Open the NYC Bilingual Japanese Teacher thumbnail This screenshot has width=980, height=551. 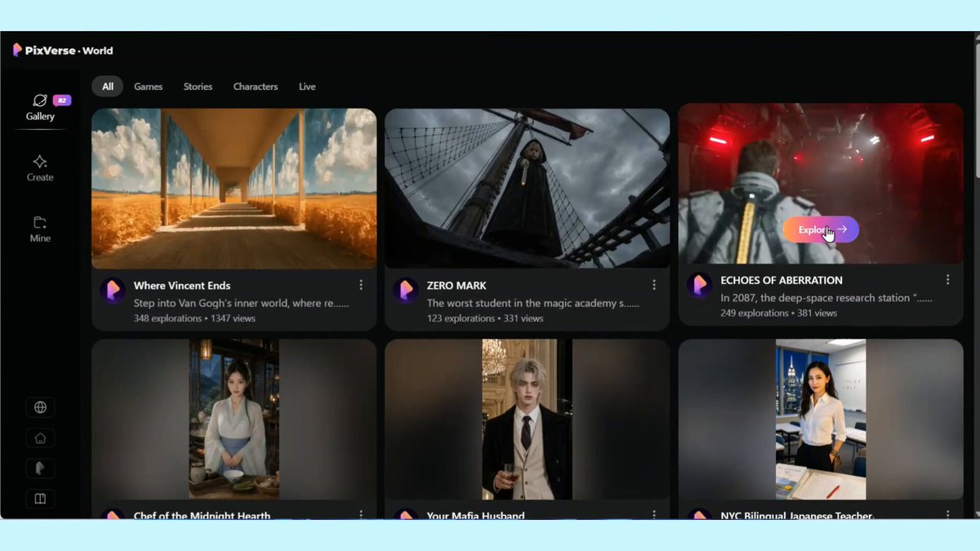821,419
